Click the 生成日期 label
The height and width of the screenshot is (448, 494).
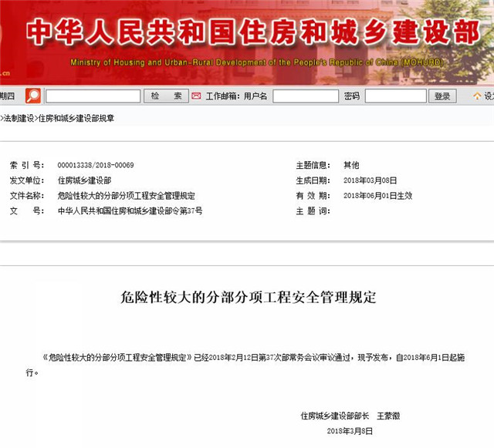coord(313,180)
